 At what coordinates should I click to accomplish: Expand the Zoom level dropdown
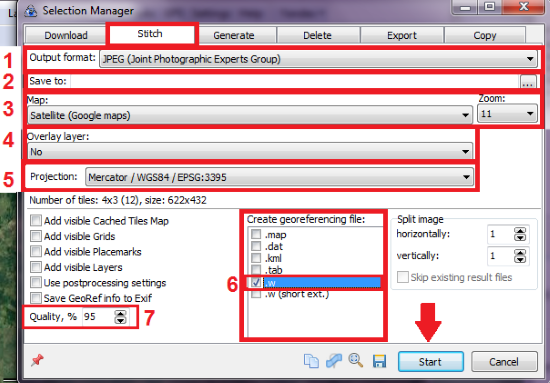pyautogui.click(x=507, y=114)
